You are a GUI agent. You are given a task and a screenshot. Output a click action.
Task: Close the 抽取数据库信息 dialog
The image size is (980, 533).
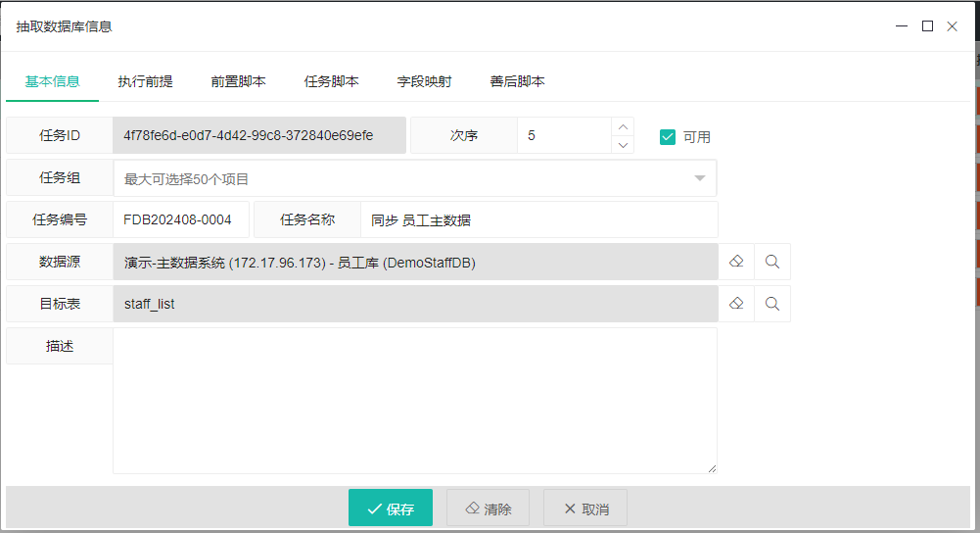coord(952,26)
